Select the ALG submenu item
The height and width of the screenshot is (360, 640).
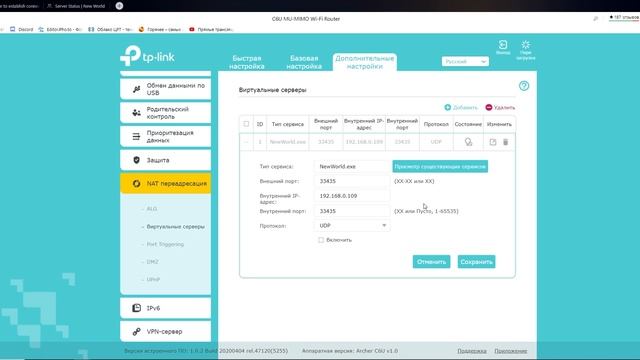pos(151,209)
